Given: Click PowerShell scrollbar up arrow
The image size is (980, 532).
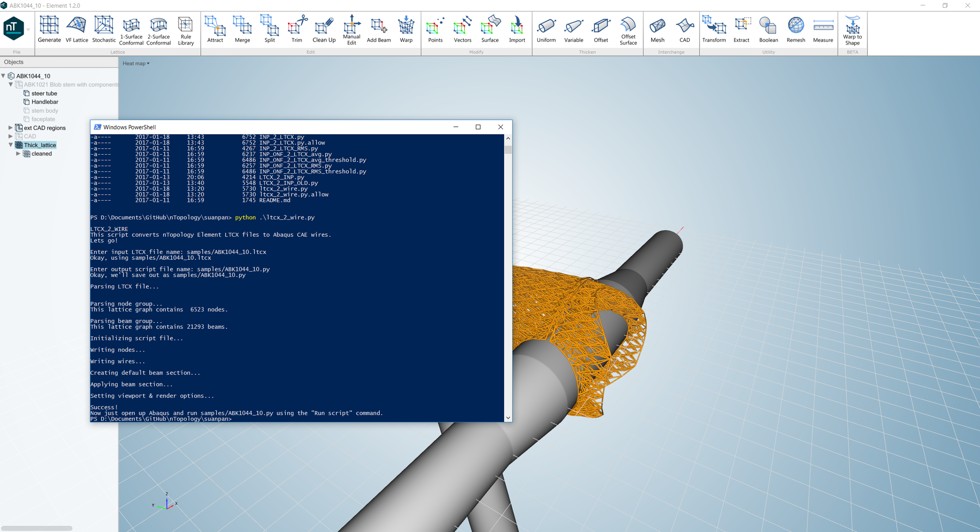Looking at the screenshot, I should 508,138.
